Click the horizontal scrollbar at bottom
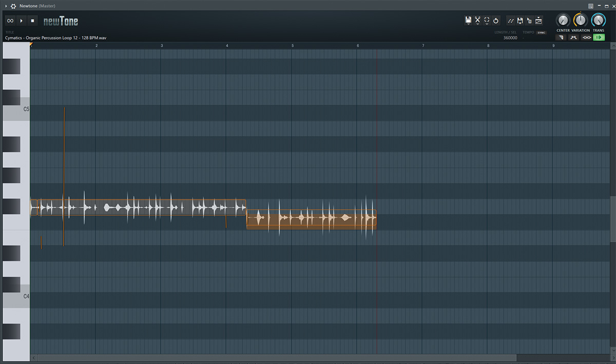 (x=277, y=357)
